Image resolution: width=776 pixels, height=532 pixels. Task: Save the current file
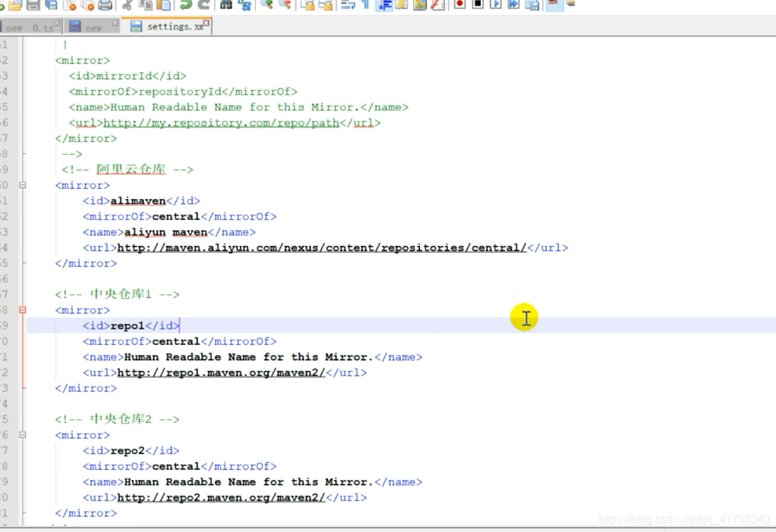pos(33,5)
